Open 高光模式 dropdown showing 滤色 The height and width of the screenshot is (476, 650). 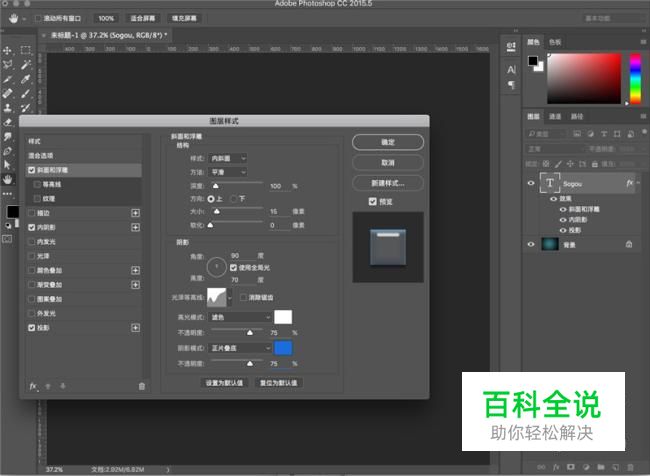pos(240,317)
